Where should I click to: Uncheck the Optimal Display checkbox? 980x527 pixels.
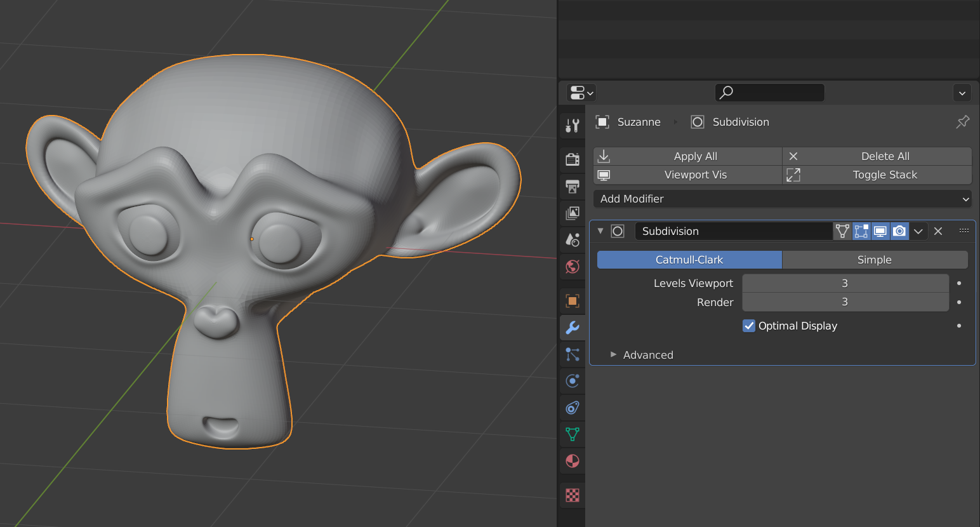pyautogui.click(x=749, y=326)
